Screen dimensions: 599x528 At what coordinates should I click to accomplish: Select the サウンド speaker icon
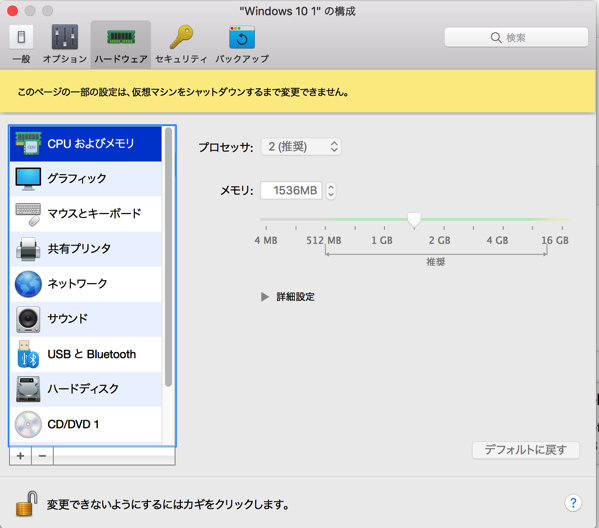pos(28,319)
